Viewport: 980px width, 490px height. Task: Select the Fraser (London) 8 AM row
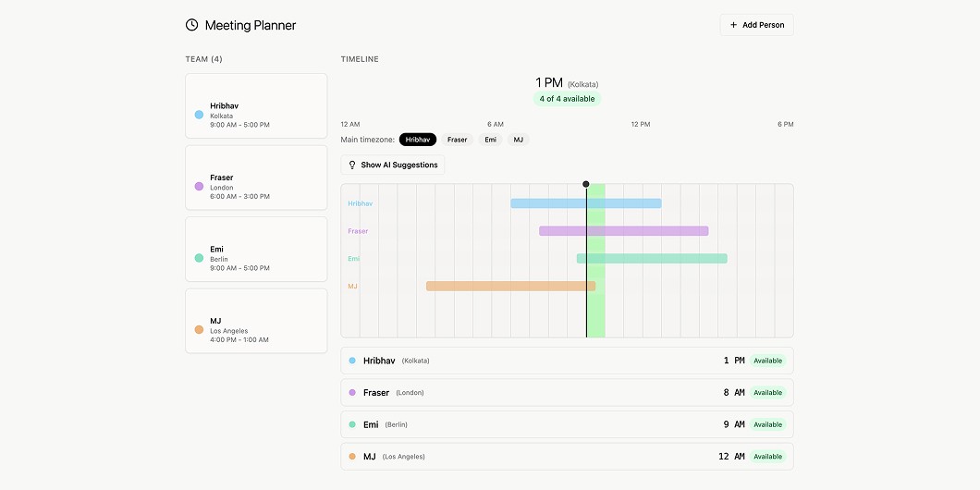click(567, 393)
